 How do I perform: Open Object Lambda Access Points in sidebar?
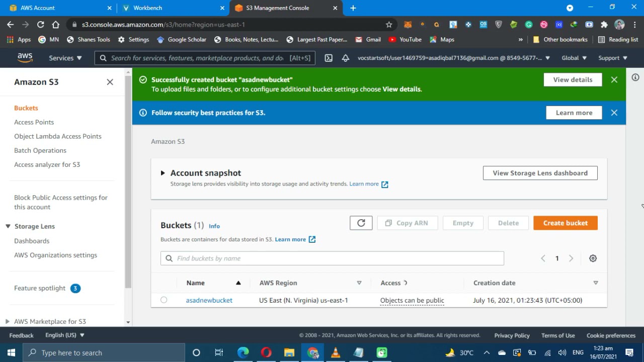pos(58,136)
